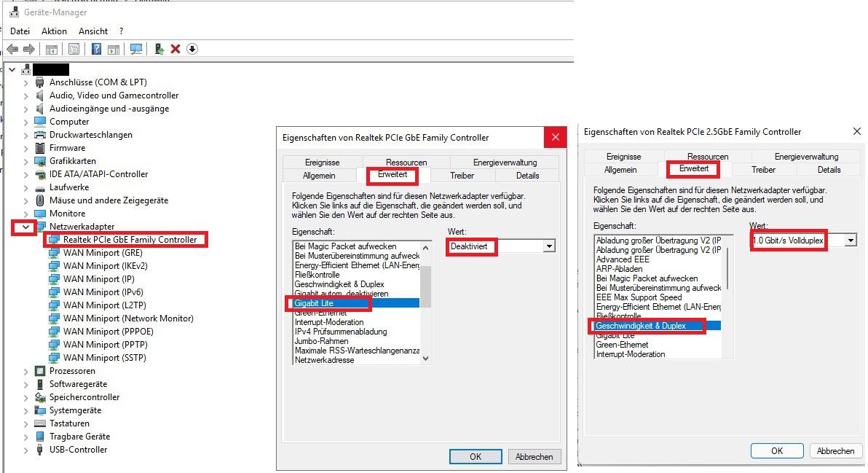
Task: Select Jumbo-Rahmen in GbE property list
Action: (x=321, y=341)
